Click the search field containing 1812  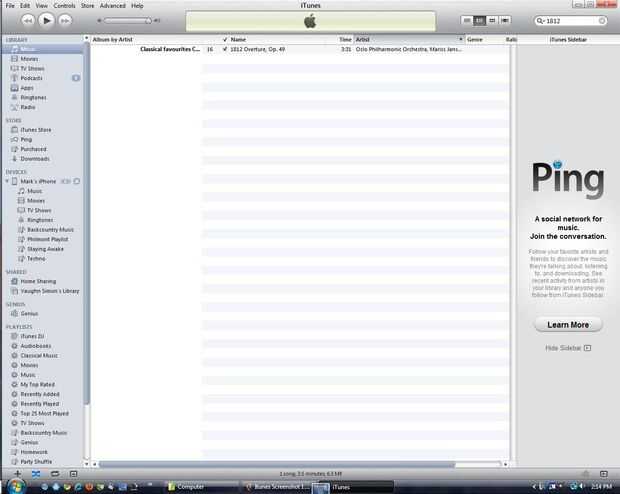point(571,21)
